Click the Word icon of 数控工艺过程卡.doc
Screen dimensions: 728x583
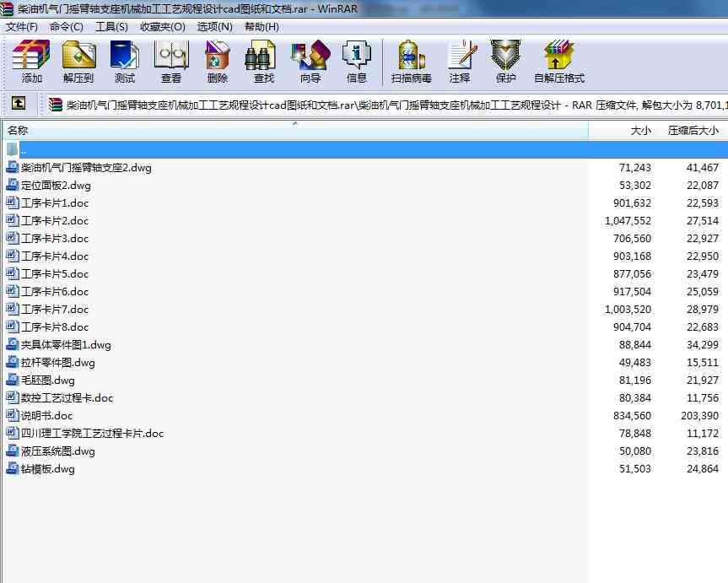click(x=13, y=397)
